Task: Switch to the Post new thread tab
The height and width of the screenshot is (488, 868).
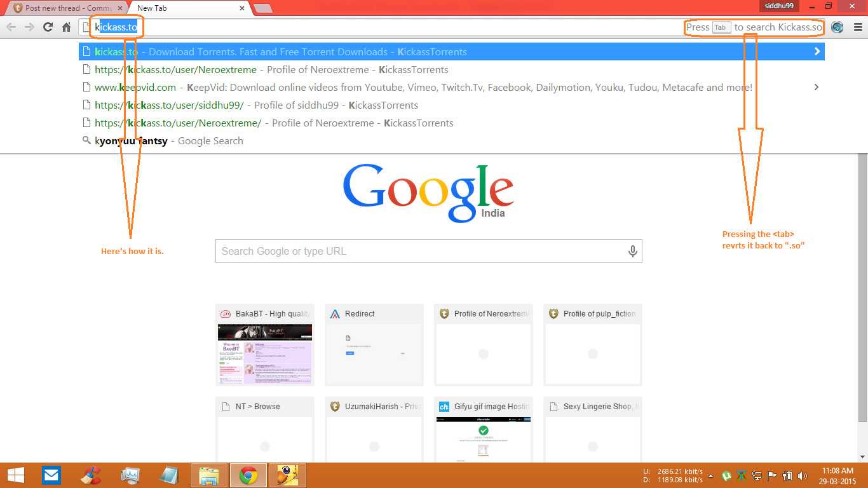Action: tap(64, 8)
